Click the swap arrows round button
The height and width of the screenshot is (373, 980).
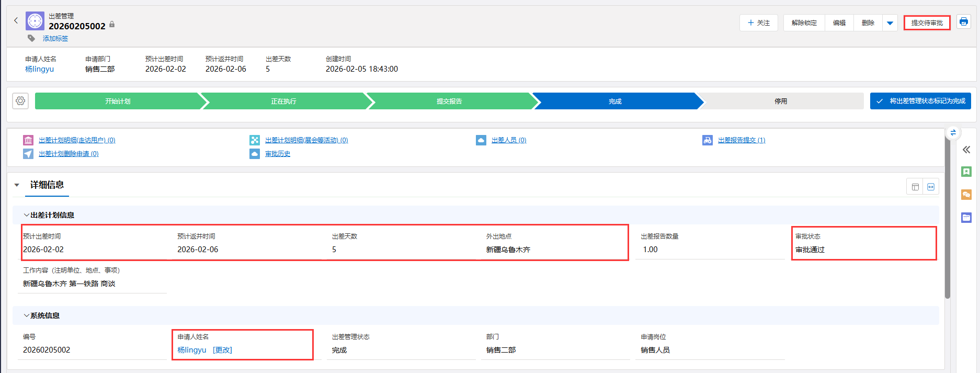(x=953, y=133)
